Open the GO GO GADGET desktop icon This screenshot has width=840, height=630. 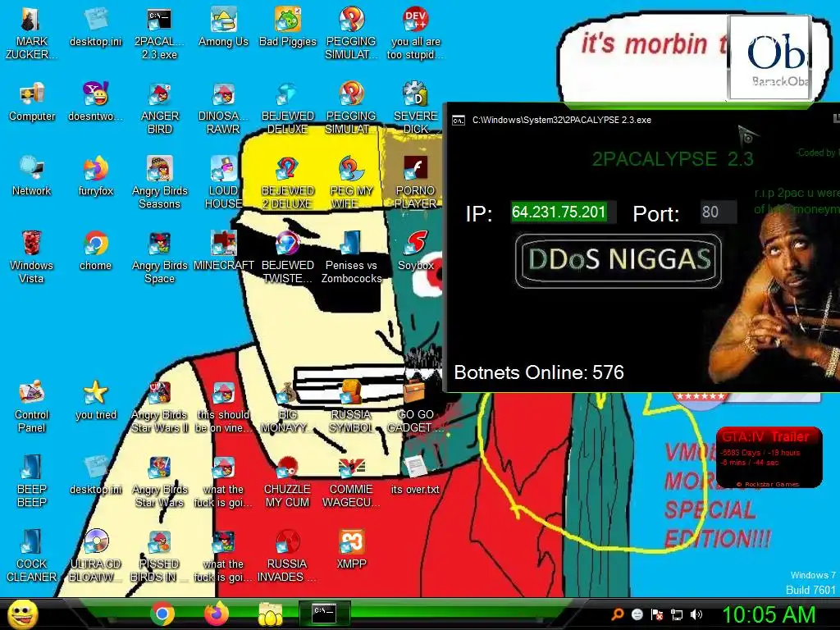coord(415,406)
